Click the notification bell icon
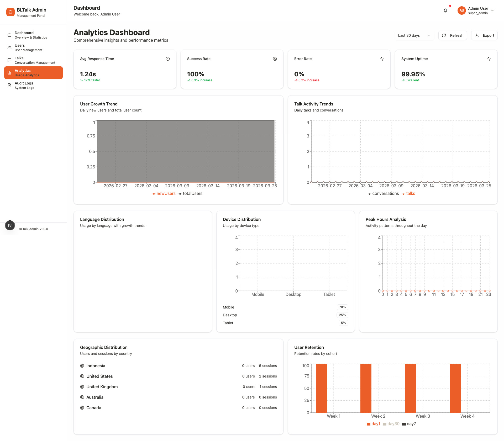The width and height of the screenshot is (504, 441). coord(445,10)
